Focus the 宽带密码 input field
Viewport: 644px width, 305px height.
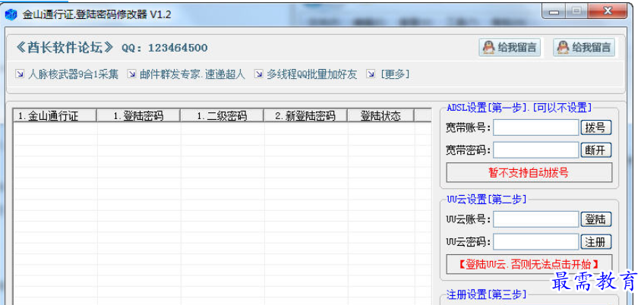point(536,150)
